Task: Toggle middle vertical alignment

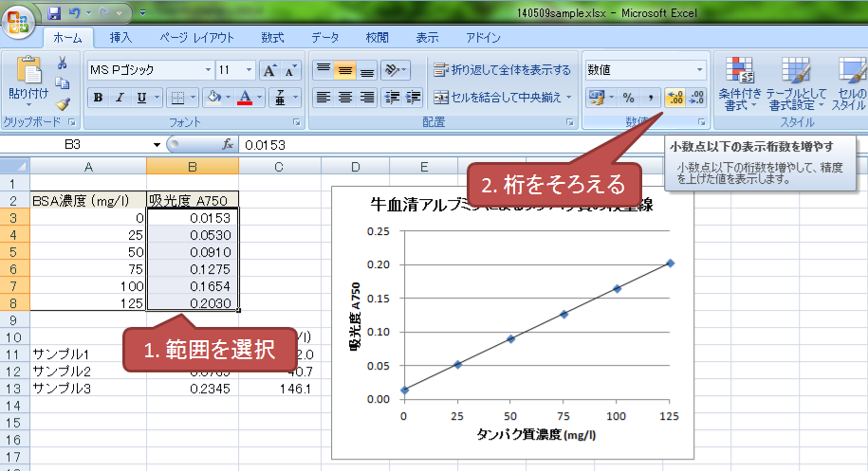Action: click(x=345, y=70)
